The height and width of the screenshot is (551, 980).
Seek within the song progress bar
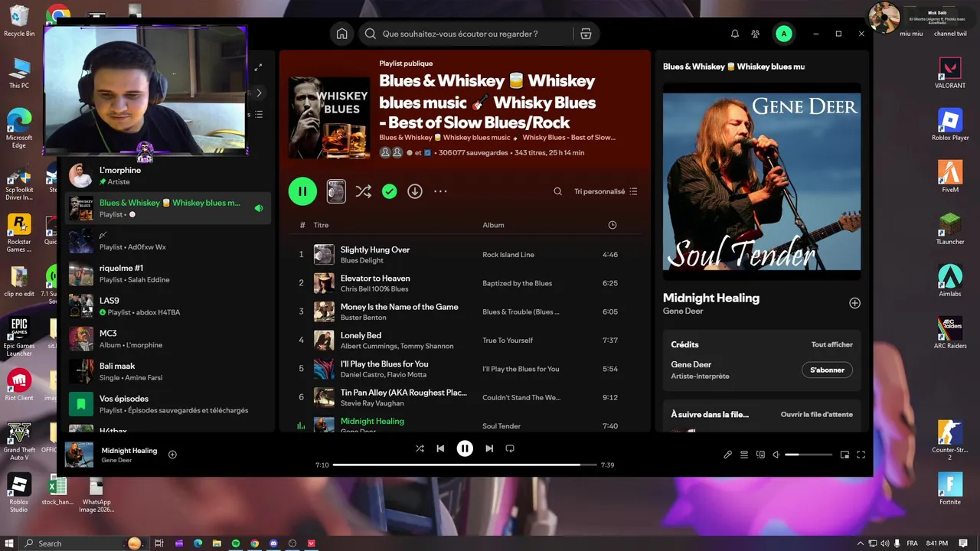(465, 465)
